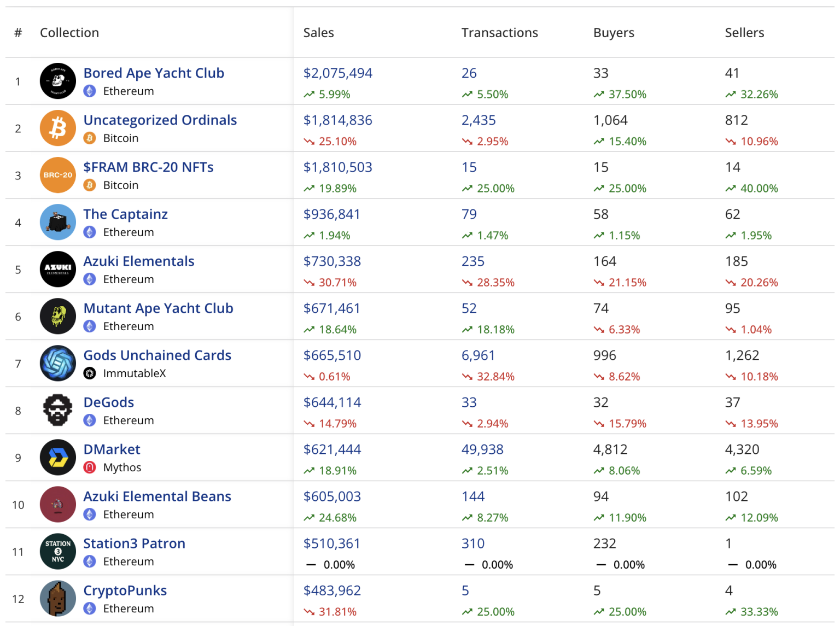Click Bored Ape Yacht Club sales value $2,075,494
This screenshot has height=626, width=840.
pyautogui.click(x=337, y=73)
